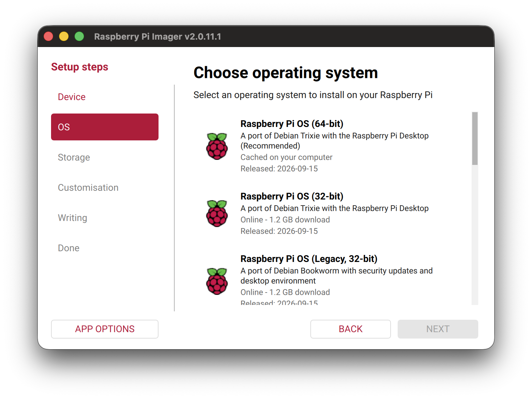Go to the Device setup step

pos(105,97)
